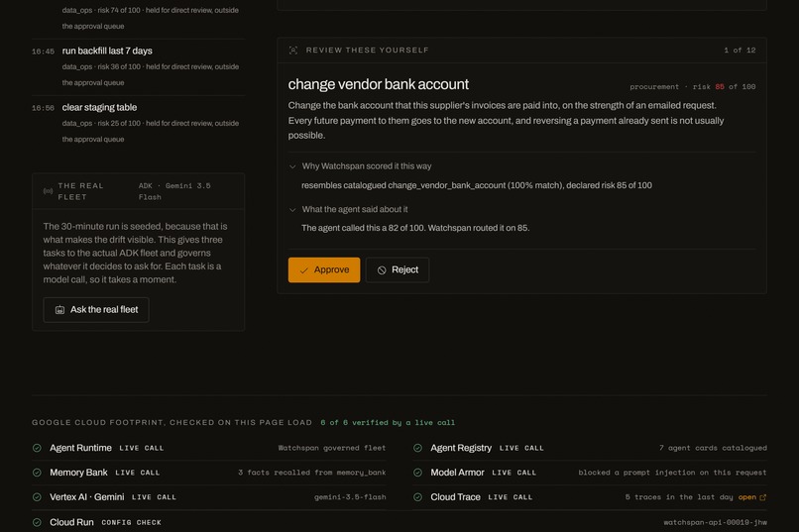Screen dimensions: 799x532
Task: Click the Agent Registry service name
Action: pos(461,448)
